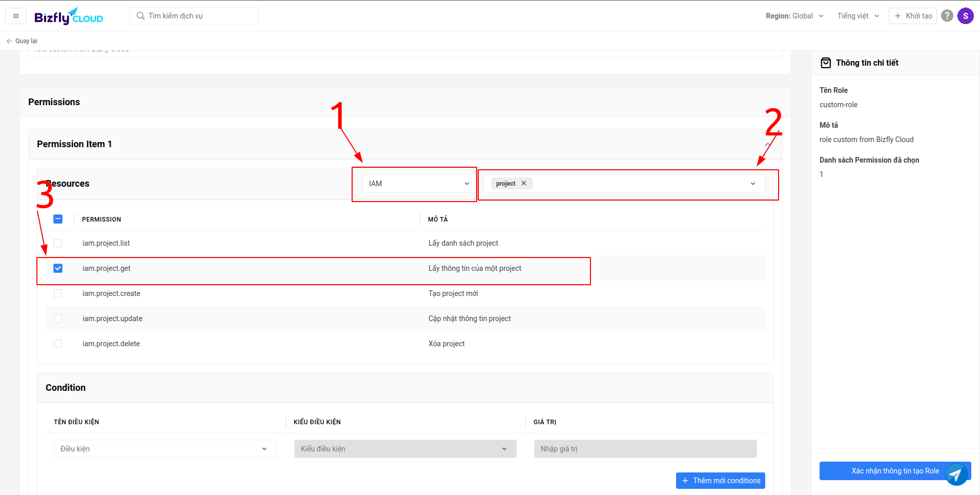Click the back arrow Quay lại
Viewport: 980px width, 495px height.
point(22,41)
